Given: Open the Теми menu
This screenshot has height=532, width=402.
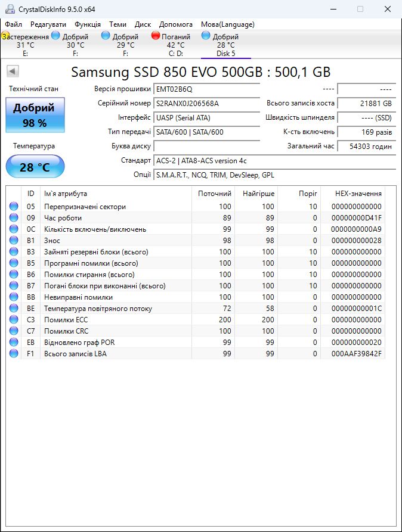Looking at the screenshot, I should pyautogui.click(x=117, y=24).
